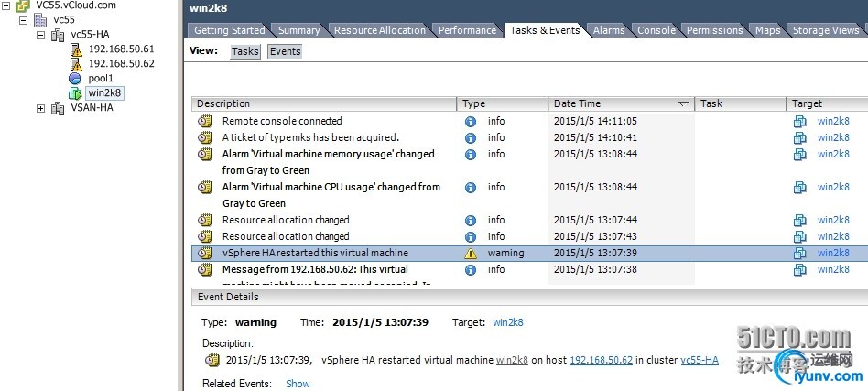Click event icon for CPU usage alarm row

[205, 188]
